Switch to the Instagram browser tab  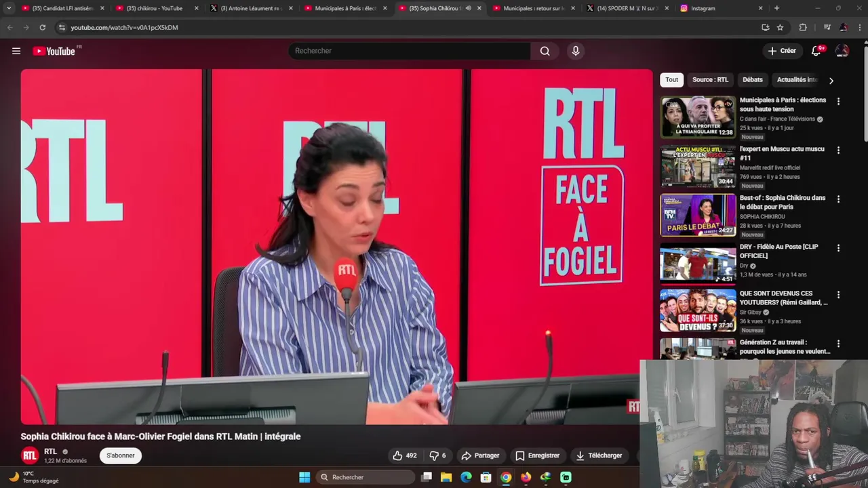721,8
